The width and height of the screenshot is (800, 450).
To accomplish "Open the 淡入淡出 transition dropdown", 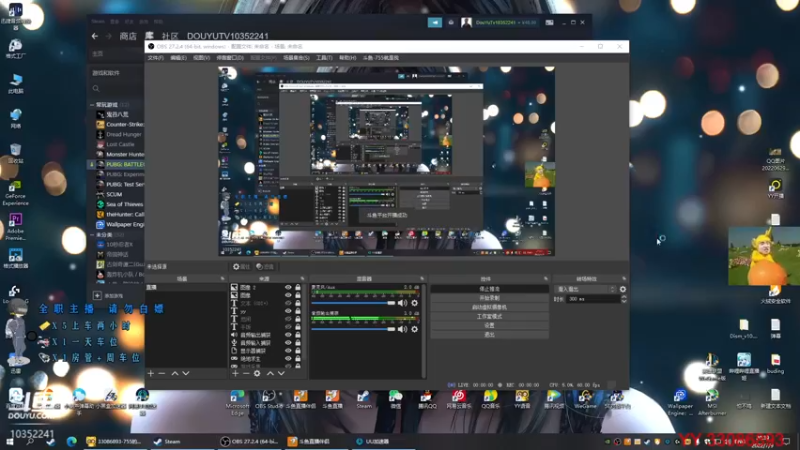I will (x=586, y=289).
